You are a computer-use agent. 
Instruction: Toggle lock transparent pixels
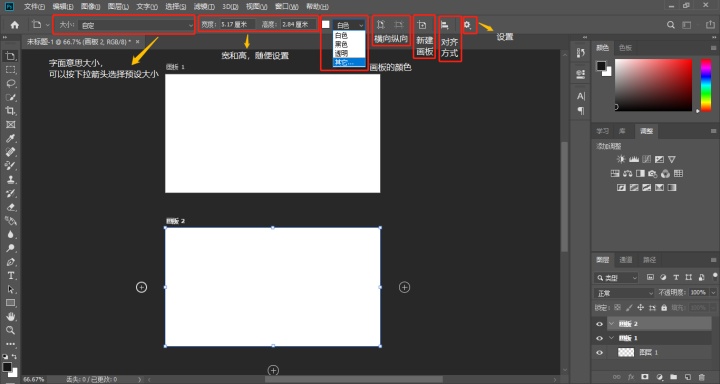pos(617,307)
